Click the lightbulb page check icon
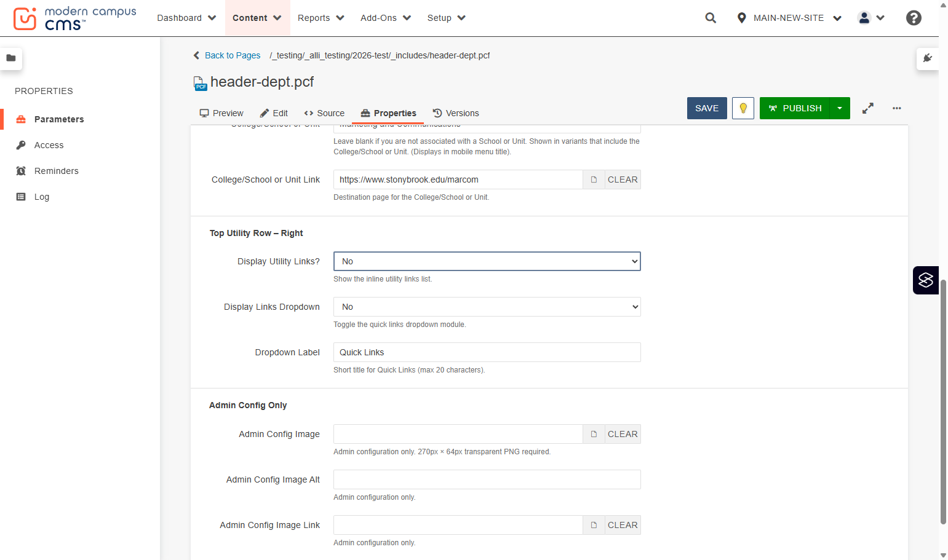The image size is (948, 560). [x=743, y=108]
